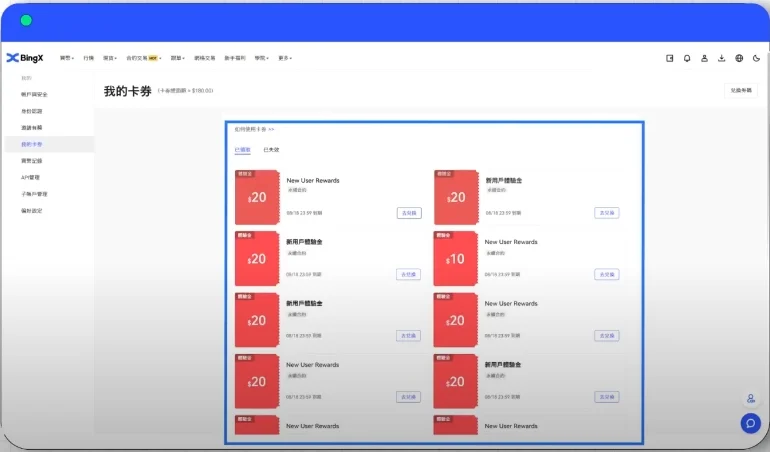770x452 pixels.
Task: Open 邀請有獎 in sidebar
Action: point(31,128)
